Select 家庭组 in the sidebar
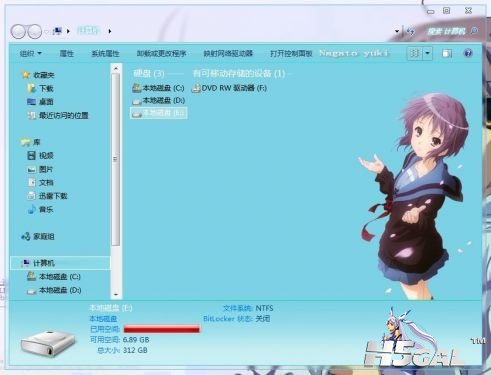Image resolution: width=491 pixels, height=375 pixels. 38,237
